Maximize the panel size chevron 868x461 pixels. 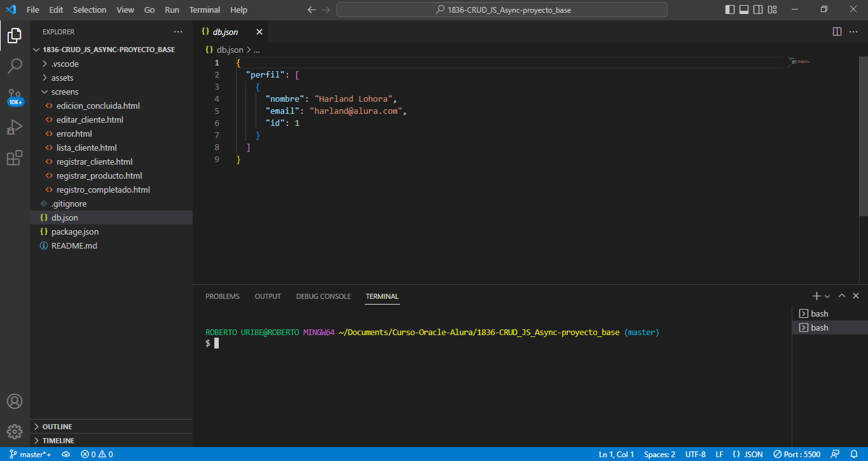(x=842, y=296)
